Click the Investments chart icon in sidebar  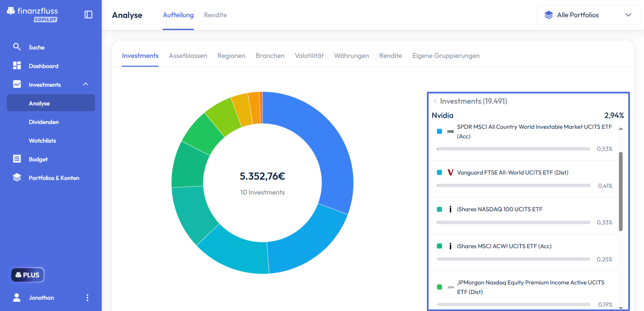17,84
